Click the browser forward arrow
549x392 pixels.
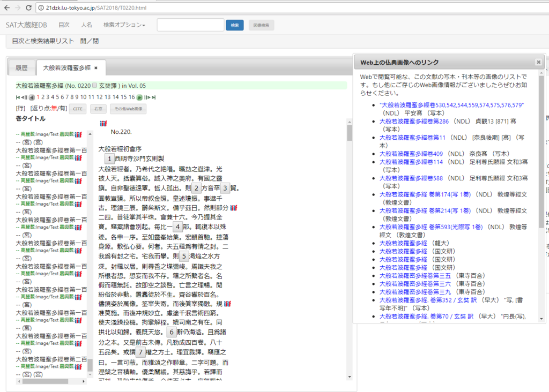[18, 7]
